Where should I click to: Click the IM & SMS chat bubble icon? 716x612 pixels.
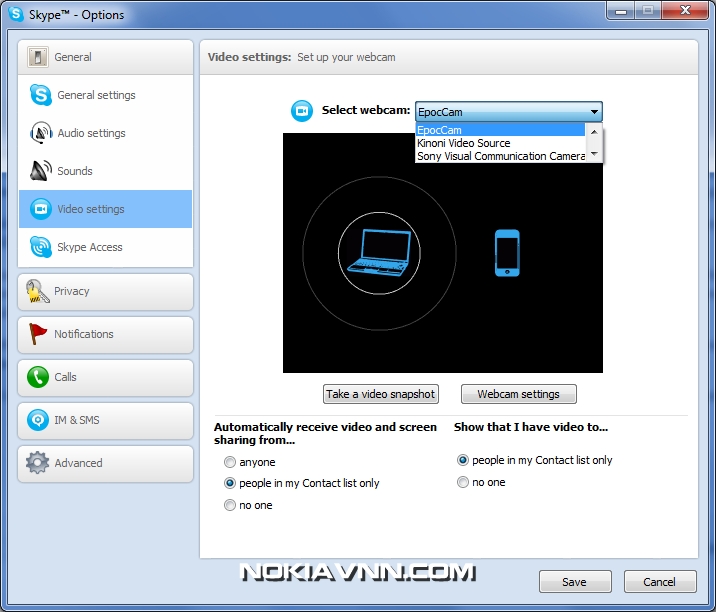coord(37,420)
